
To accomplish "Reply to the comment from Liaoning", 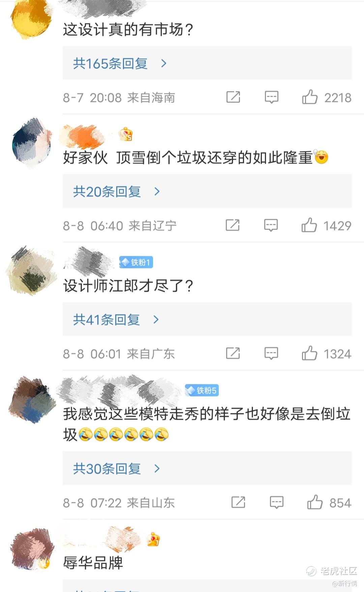I will (271, 225).
